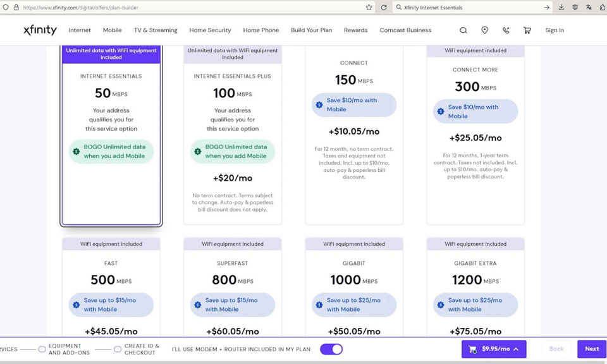Image resolution: width=607 pixels, height=364 pixels.
Task: Click the Sign In link
Action: tap(555, 30)
